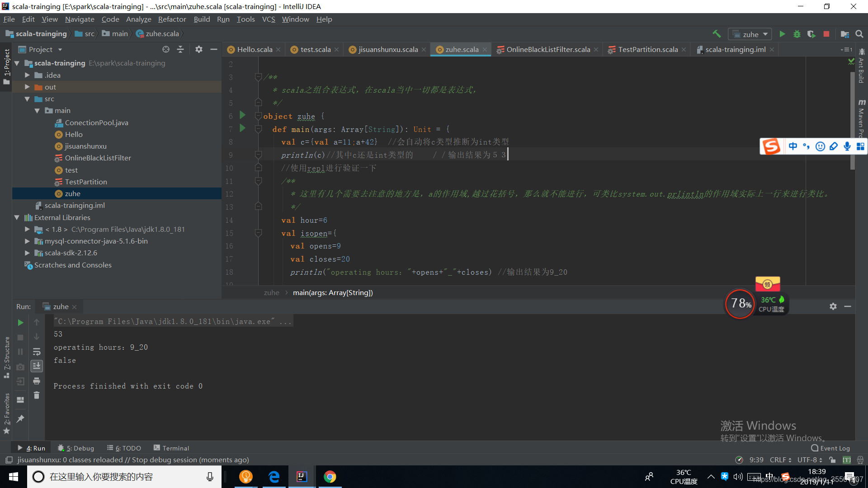
Task: Open hidden tabs list dropdown
Action: tap(846, 50)
